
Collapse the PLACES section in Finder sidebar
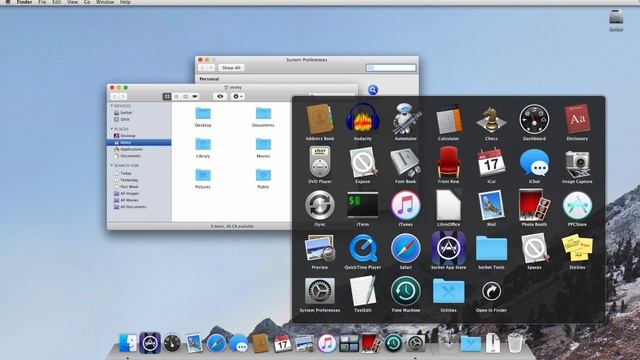(112, 129)
